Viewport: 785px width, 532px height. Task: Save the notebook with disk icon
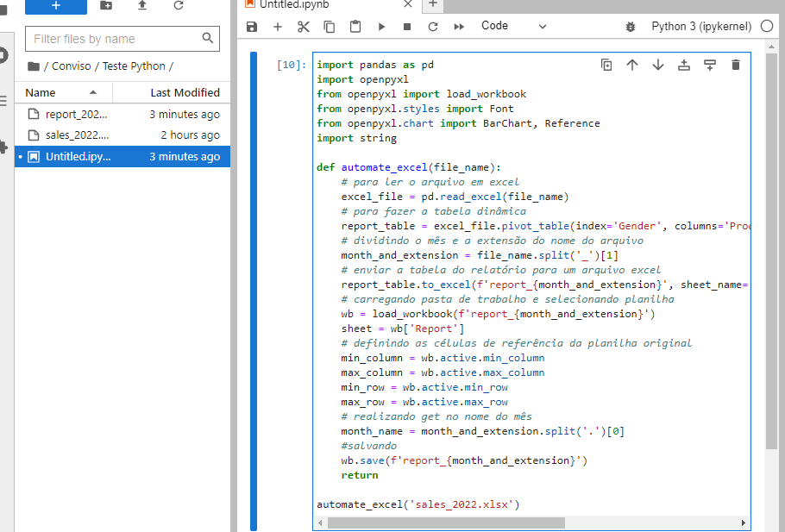[252, 27]
